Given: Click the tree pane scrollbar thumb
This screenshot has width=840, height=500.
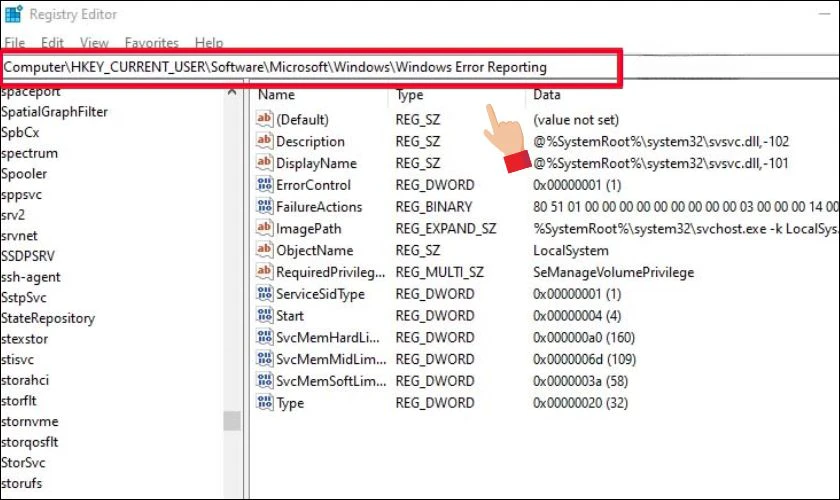Looking at the screenshot, I should click(x=232, y=421).
